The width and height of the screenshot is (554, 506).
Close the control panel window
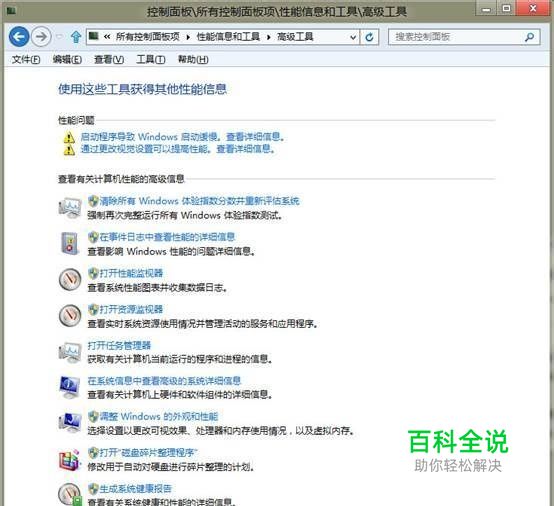[534, 8]
